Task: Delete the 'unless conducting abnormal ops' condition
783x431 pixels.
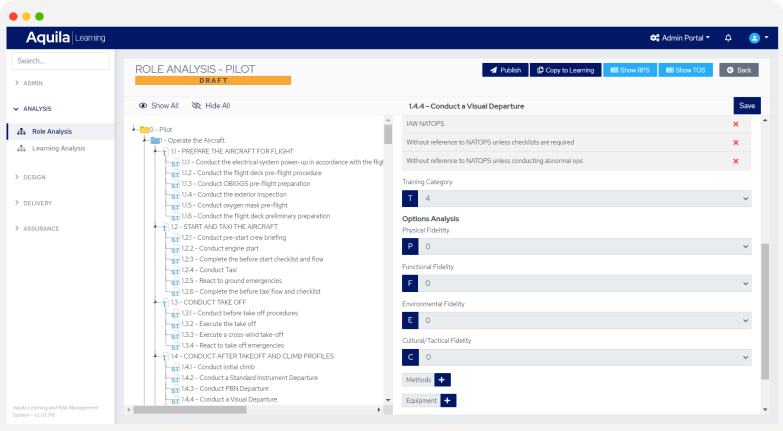Action: 735,160
